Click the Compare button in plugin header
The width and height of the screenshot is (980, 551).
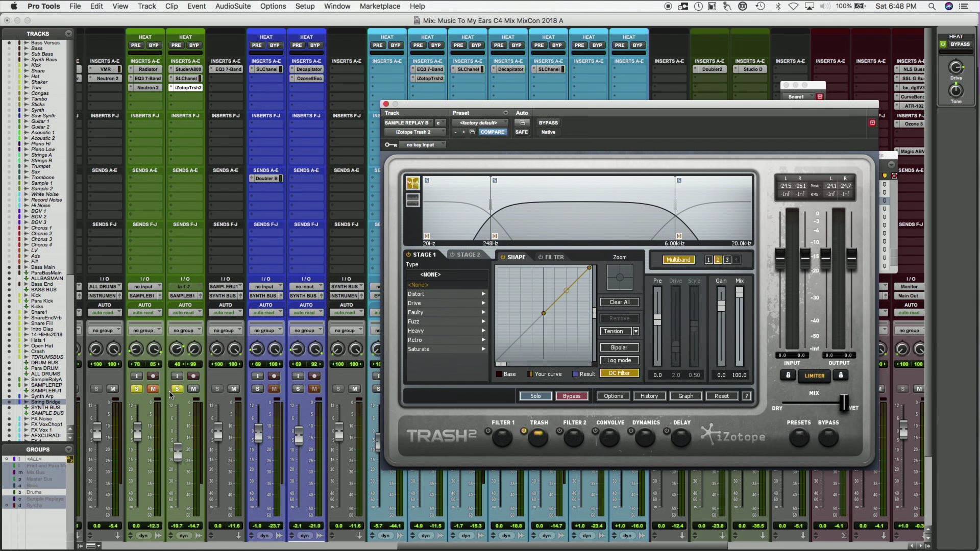pyautogui.click(x=492, y=132)
